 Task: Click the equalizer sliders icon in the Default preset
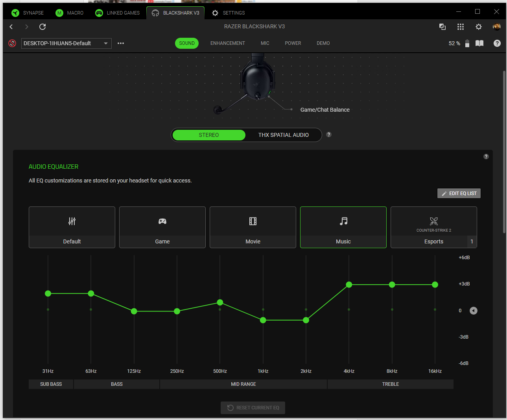point(72,221)
